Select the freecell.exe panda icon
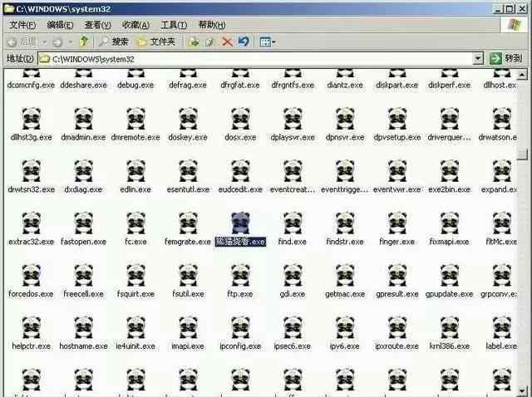Image resolution: width=532 pixels, height=397 pixels. [x=83, y=275]
